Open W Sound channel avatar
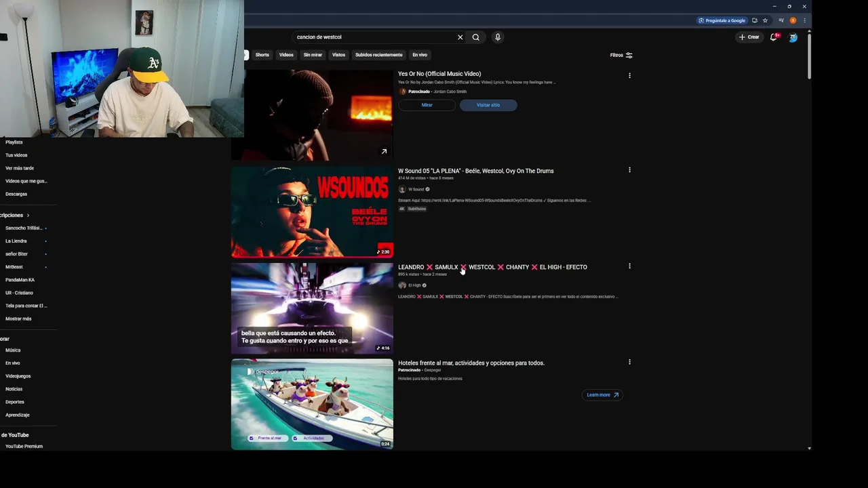Viewport: 868px width, 488px height. pyautogui.click(x=402, y=189)
